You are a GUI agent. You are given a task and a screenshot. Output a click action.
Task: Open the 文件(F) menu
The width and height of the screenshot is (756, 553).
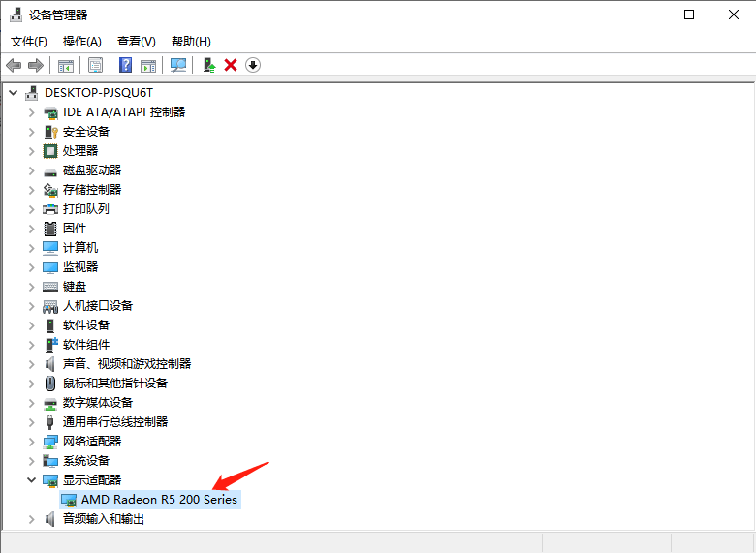tap(28, 41)
